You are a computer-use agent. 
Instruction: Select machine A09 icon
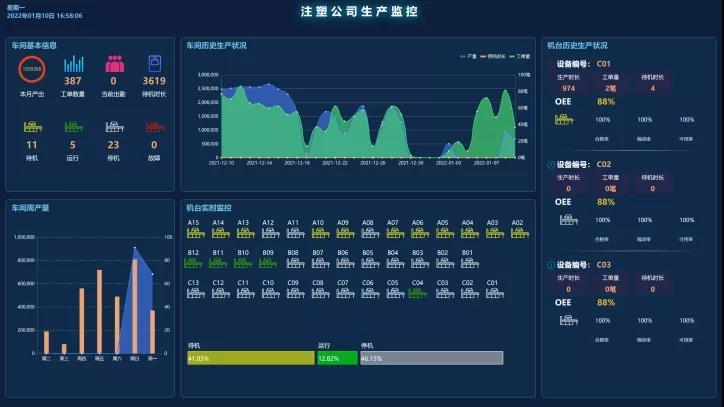[x=345, y=233]
